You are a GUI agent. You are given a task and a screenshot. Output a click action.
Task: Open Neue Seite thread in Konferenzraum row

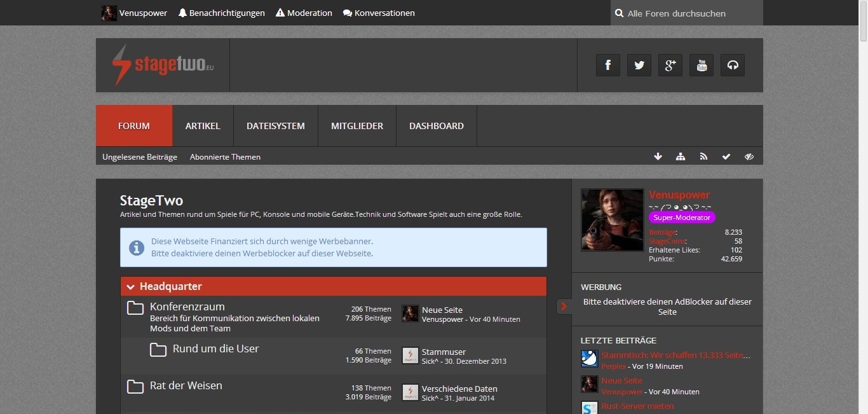442,310
